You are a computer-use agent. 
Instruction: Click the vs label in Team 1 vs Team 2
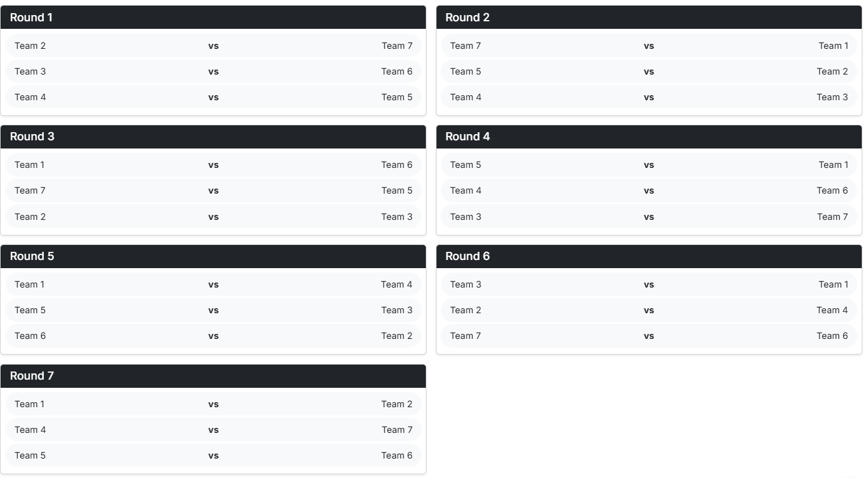[214, 403]
